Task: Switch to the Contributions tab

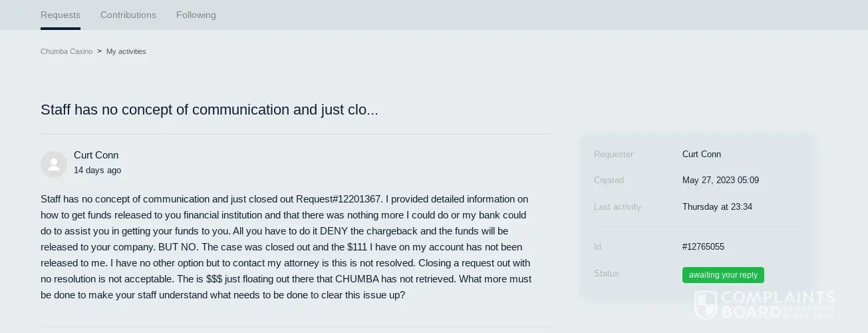Action: [128, 15]
